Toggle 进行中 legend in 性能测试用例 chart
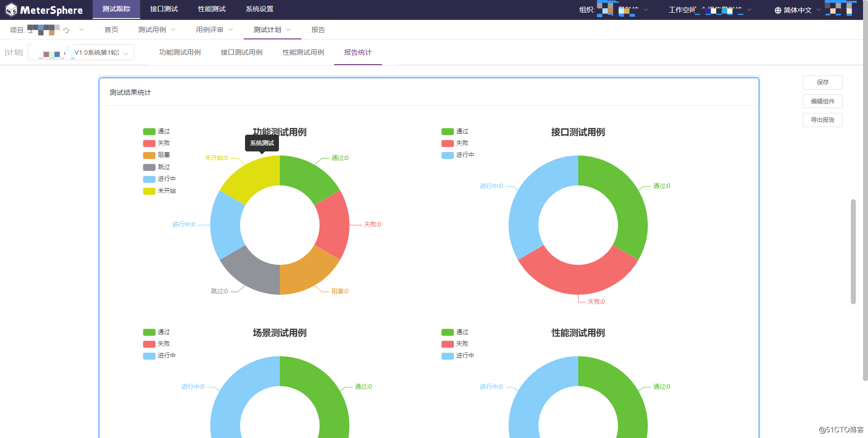Viewport: 868px width, 438px height. click(458, 356)
